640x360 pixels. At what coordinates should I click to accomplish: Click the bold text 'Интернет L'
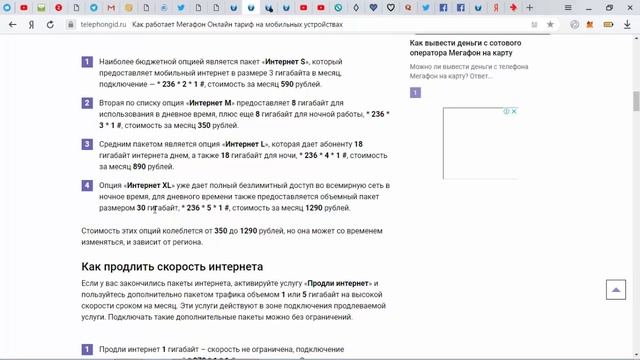coord(245,144)
